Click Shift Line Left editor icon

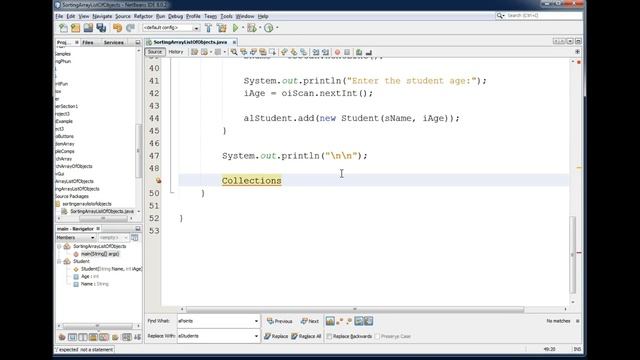pos(315,52)
